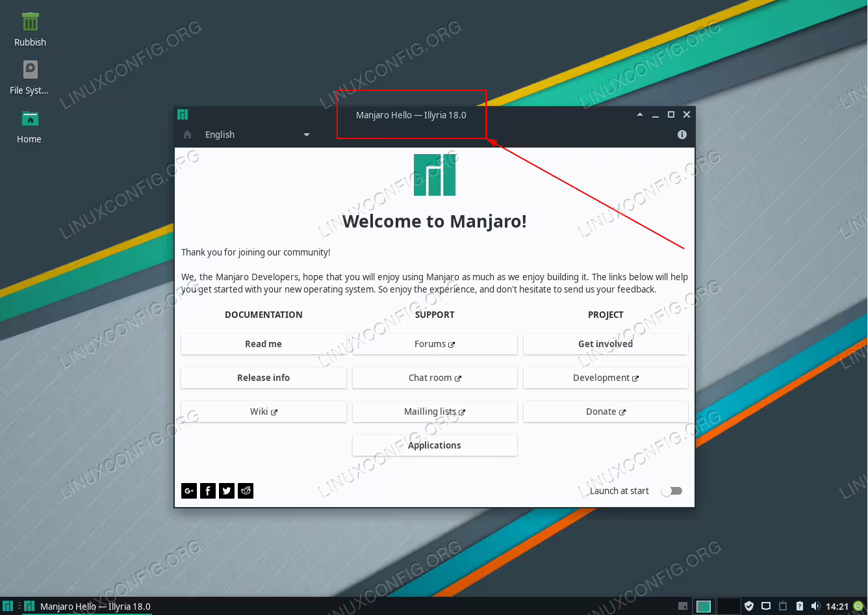Open the Development link button
This screenshot has height=615, width=868.
(x=606, y=378)
